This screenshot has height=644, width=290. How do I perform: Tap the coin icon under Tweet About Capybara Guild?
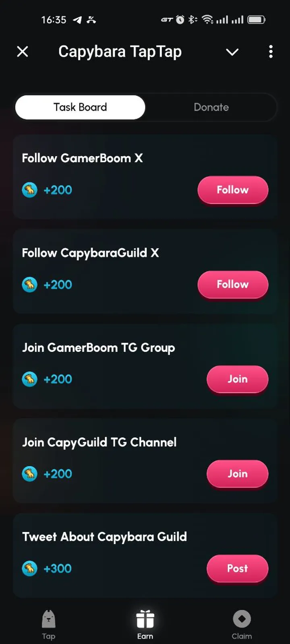[x=29, y=568]
